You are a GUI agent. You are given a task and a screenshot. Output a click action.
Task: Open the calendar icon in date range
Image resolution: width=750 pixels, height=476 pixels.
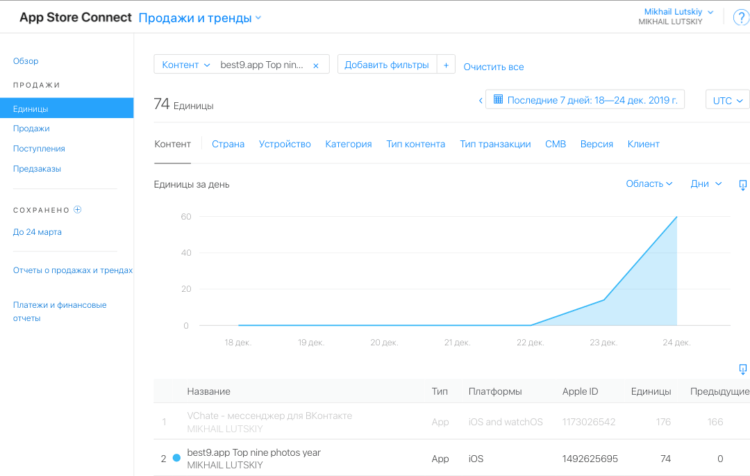point(498,100)
